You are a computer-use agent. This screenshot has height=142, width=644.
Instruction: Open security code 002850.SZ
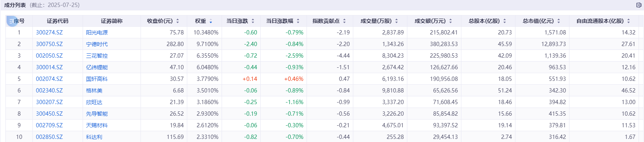(49, 137)
